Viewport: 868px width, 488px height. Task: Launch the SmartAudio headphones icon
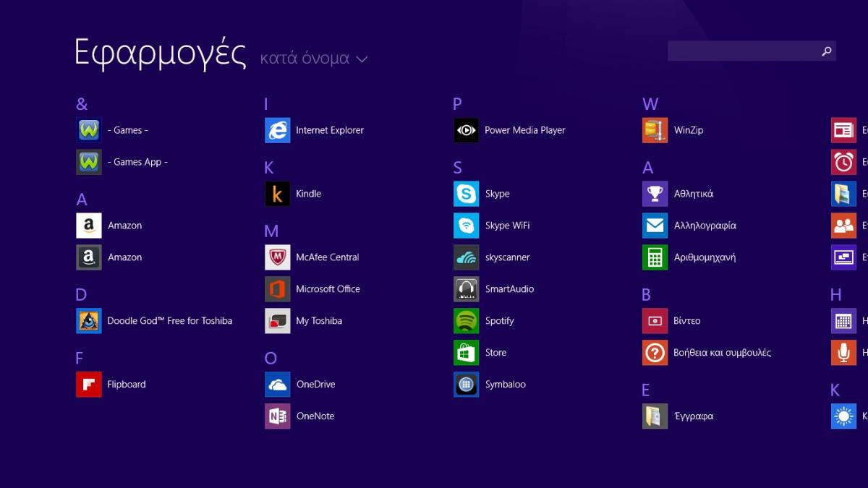coord(467,289)
